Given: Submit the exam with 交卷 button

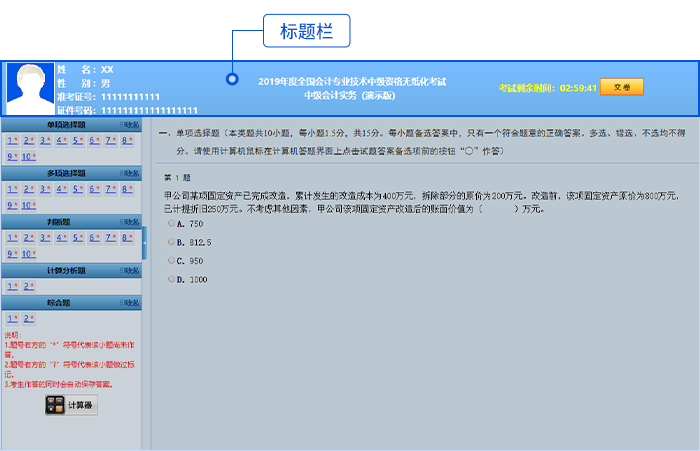Looking at the screenshot, I should tap(622, 88).
